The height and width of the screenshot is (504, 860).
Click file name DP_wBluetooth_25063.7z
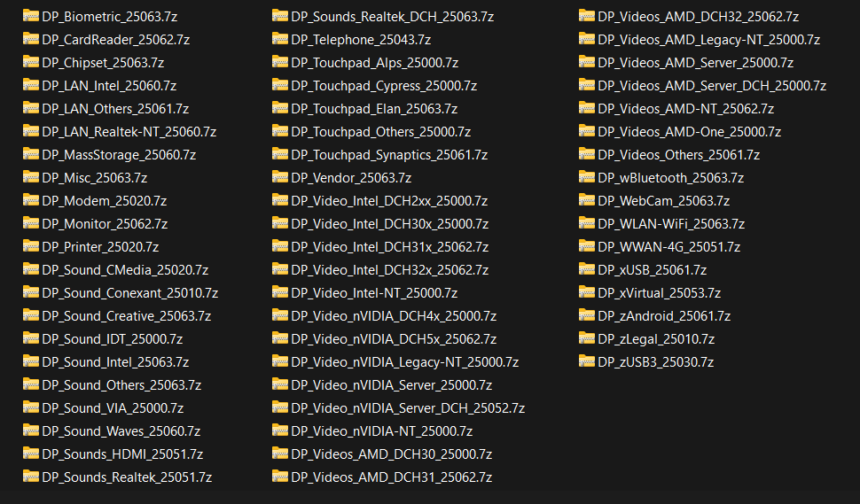[x=671, y=178]
